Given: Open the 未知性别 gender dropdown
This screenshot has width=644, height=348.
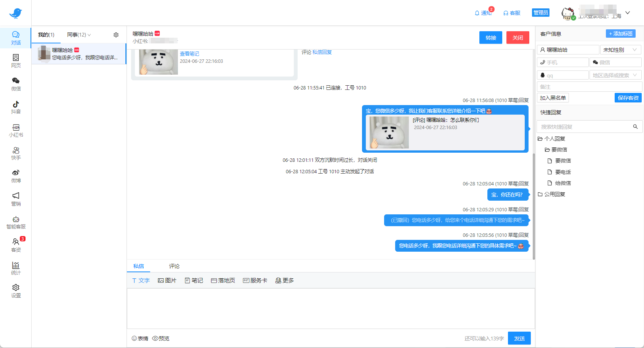Looking at the screenshot, I should tap(620, 49).
